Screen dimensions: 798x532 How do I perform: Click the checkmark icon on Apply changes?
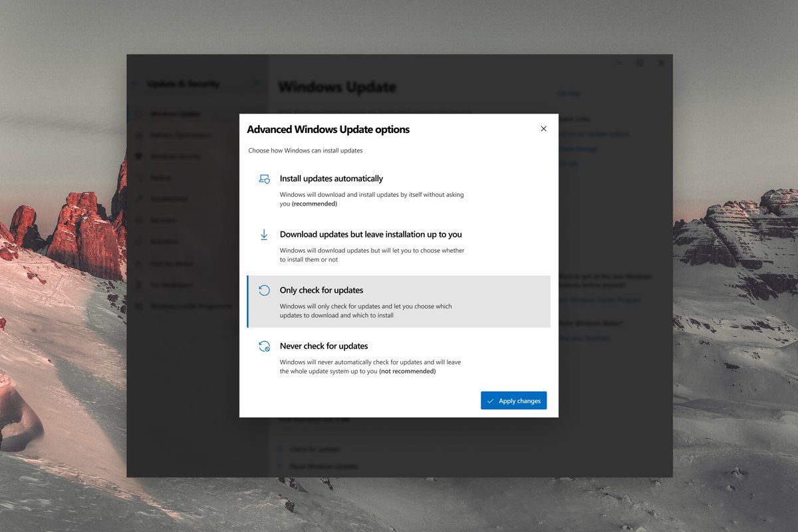490,401
